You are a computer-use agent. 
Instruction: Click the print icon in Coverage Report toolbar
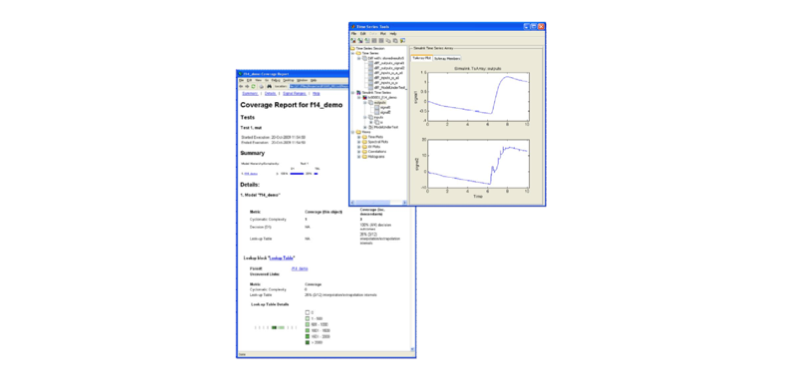tap(261, 86)
